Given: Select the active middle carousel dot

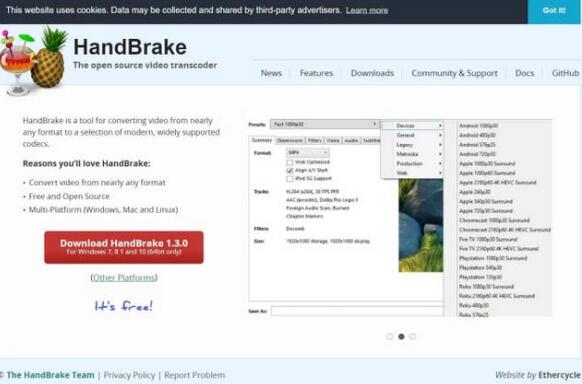Looking at the screenshot, I should [x=401, y=337].
